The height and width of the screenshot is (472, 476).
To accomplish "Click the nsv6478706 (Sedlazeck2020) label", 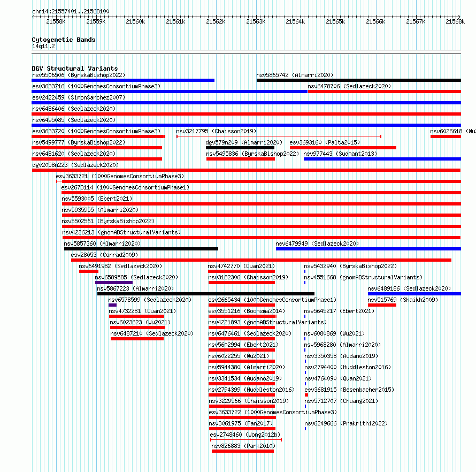I will (349, 86).
